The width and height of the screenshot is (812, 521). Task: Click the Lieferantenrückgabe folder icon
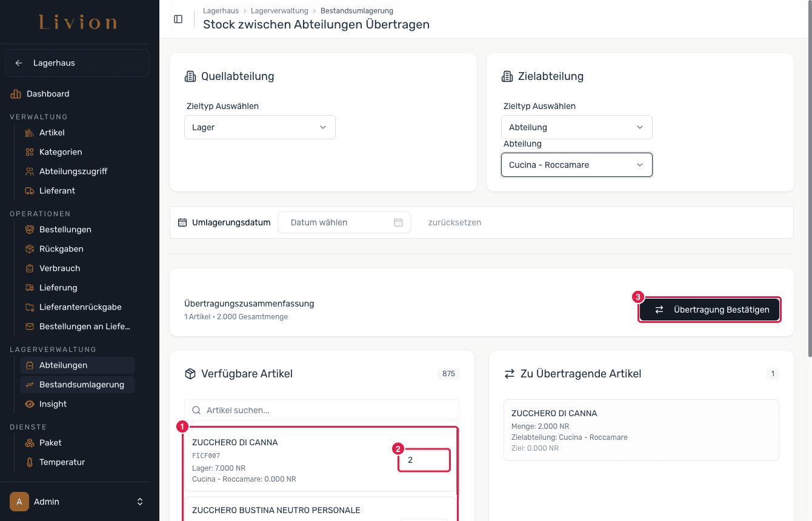(30, 307)
